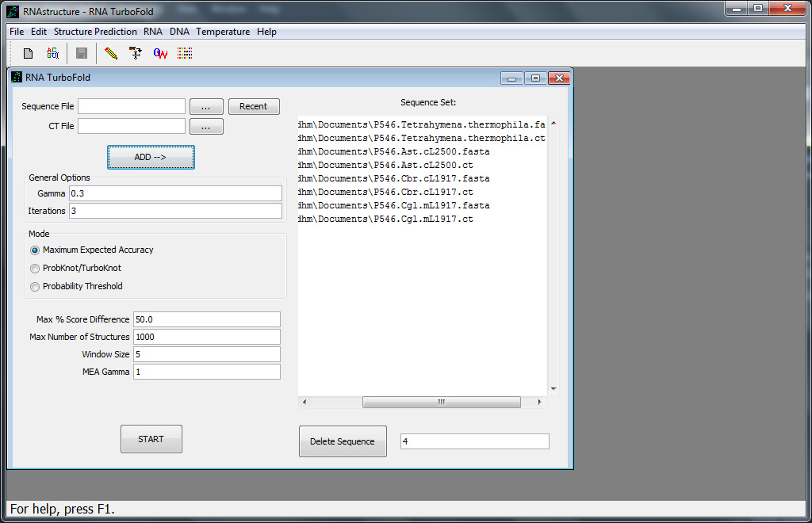The height and width of the screenshot is (523, 812).
Task: Click the START button
Action: pos(151,439)
